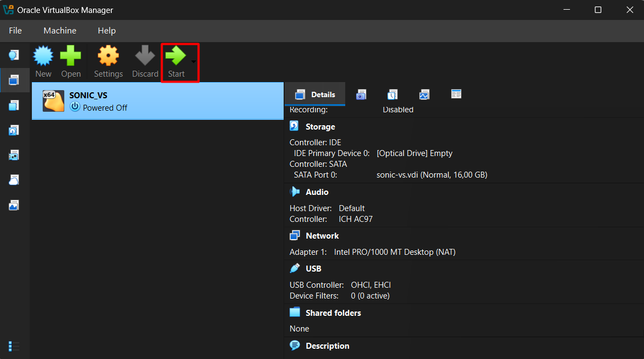The image size is (644, 359).
Task: Open the File menu
Action: [x=15, y=31]
